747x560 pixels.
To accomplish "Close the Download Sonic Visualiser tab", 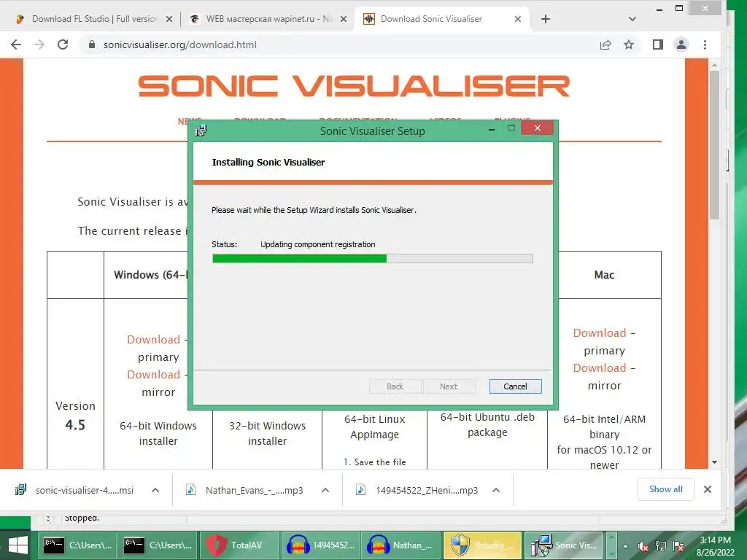I will point(518,19).
